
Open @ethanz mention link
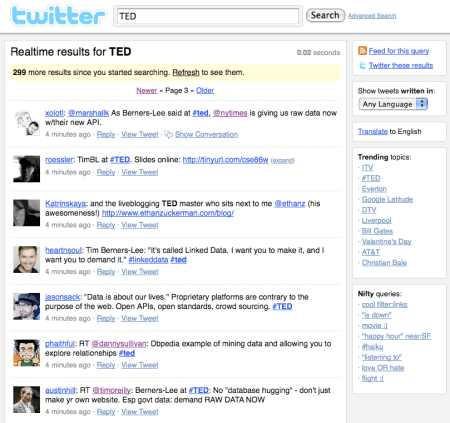[290, 204]
